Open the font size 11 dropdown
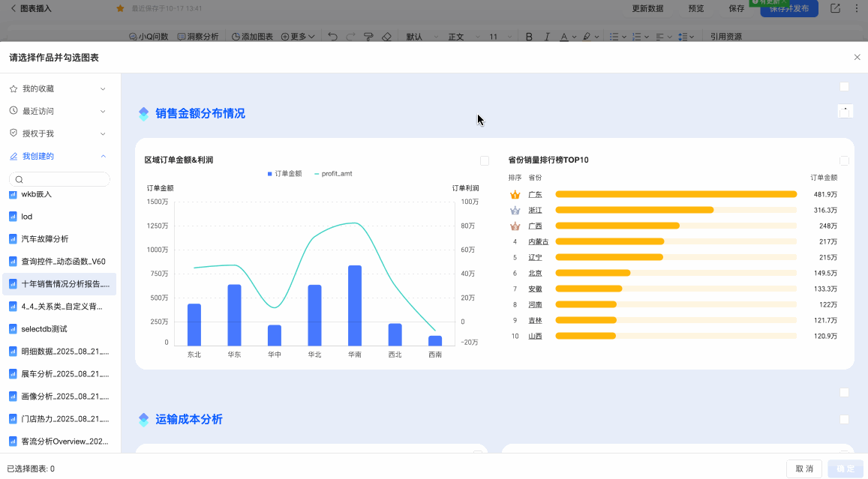 click(x=500, y=37)
